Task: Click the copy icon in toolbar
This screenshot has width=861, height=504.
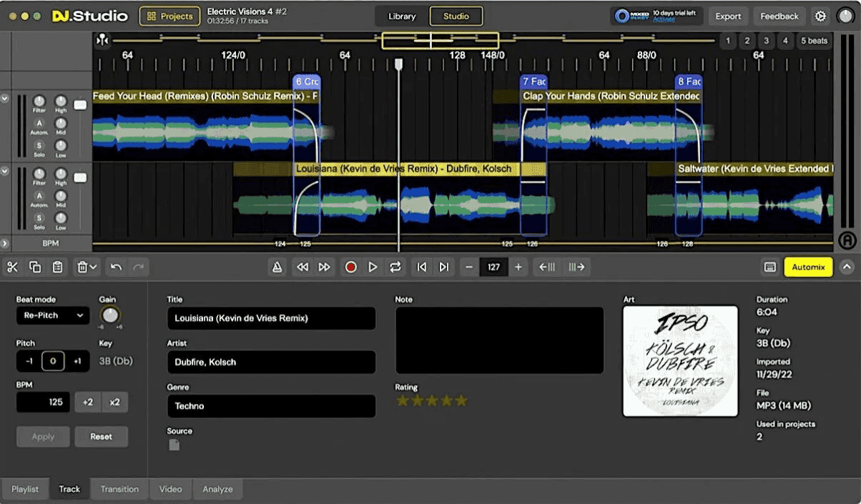Action: click(x=35, y=267)
